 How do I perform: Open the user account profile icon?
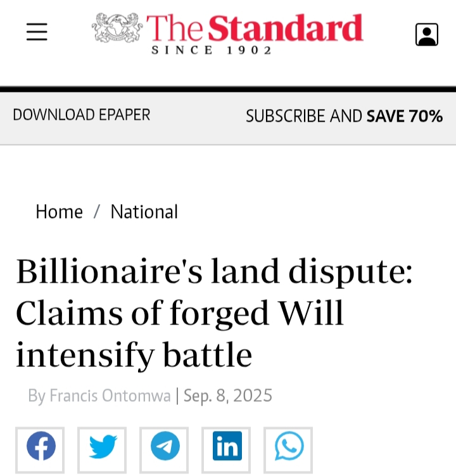tap(426, 34)
